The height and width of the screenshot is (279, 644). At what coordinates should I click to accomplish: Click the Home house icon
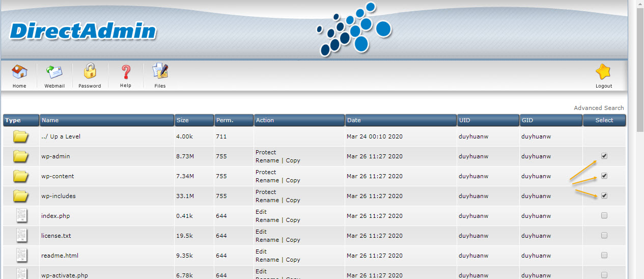(19, 72)
